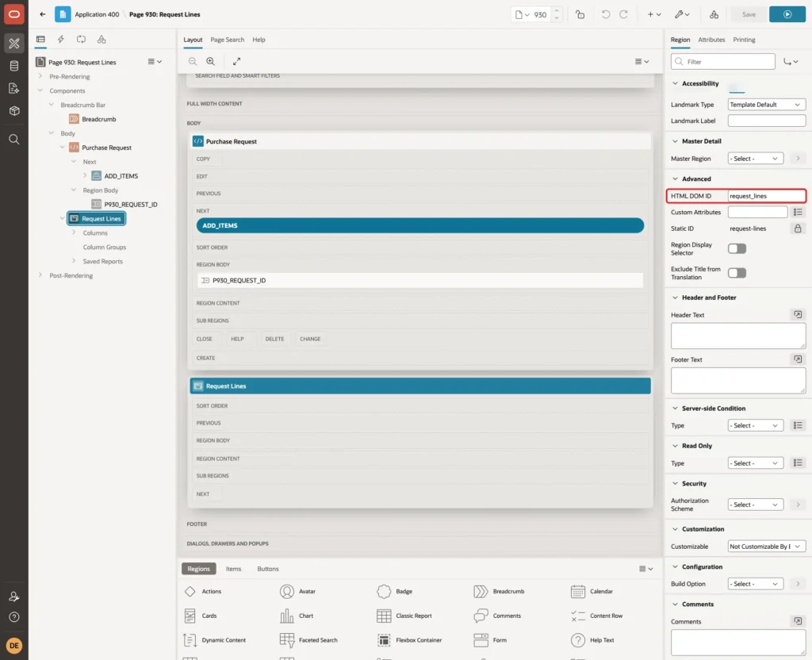Zoom in the layout view
Viewport: 812px width, 660px height.
coord(211,61)
